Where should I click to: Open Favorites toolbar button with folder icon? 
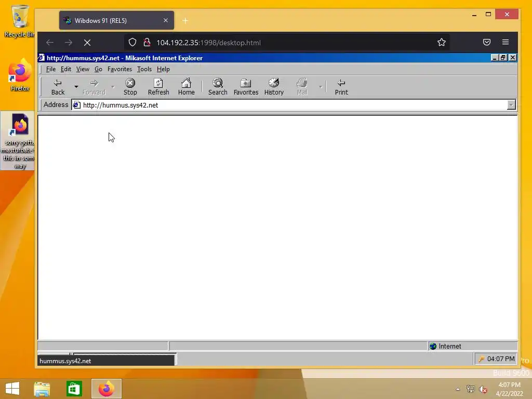(246, 87)
